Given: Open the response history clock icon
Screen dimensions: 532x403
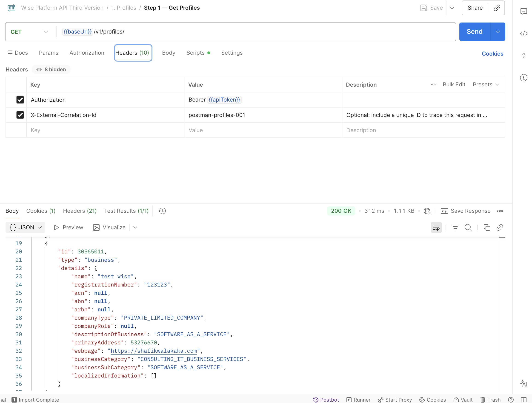Looking at the screenshot, I should click(162, 211).
